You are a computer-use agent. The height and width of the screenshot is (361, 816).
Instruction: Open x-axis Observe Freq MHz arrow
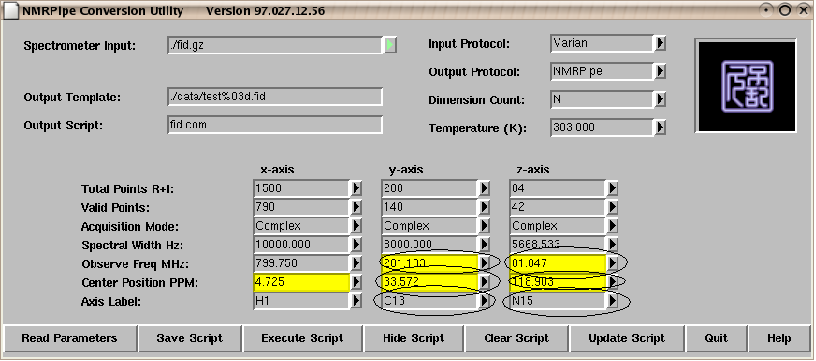click(x=356, y=263)
